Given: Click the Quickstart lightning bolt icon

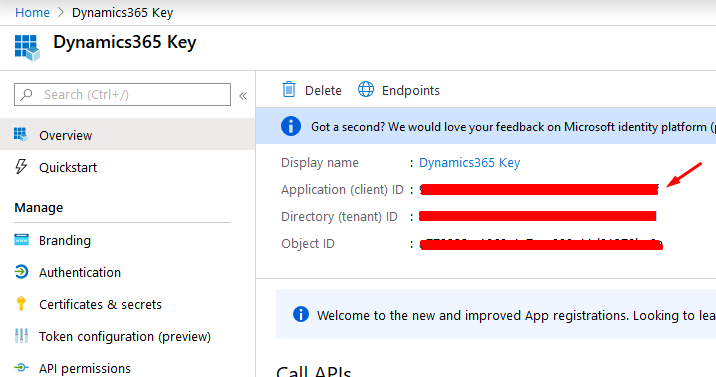Looking at the screenshot, I should [x=21, y=167].
